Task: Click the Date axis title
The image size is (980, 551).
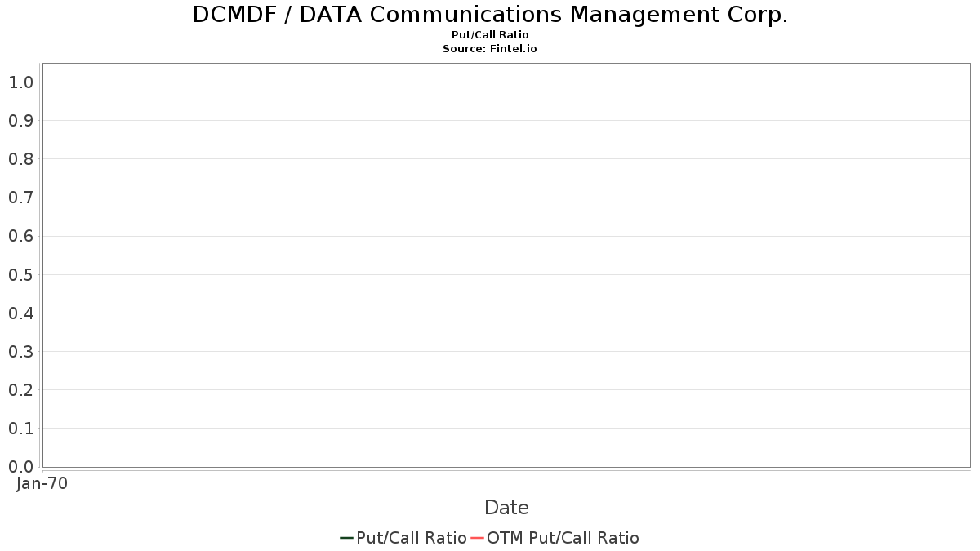Action: 506,508
